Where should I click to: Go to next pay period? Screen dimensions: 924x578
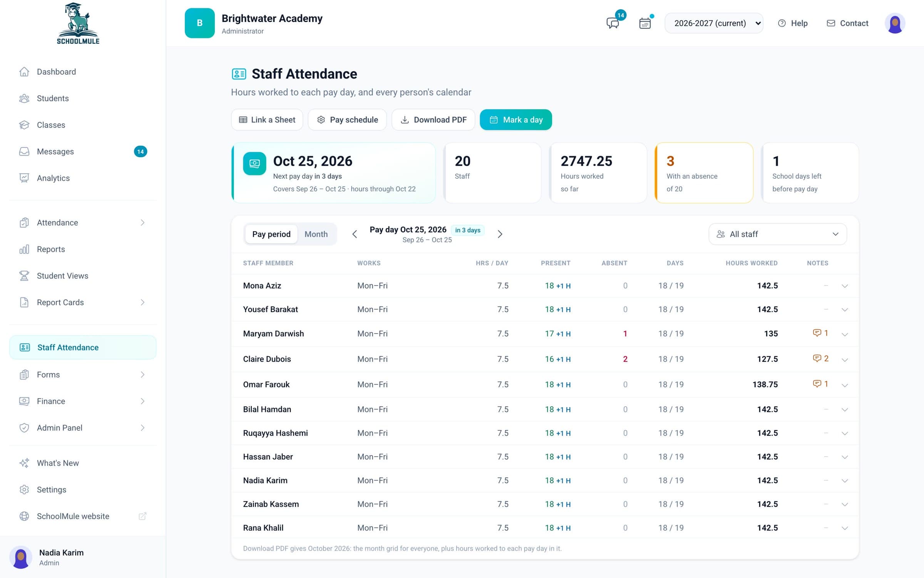coord(500,234)
